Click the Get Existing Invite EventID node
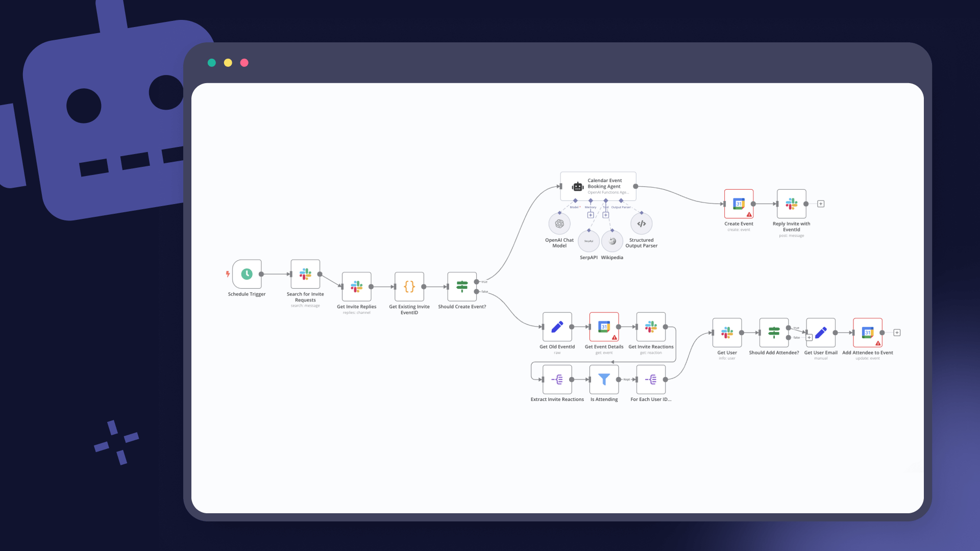The width and height of the screenshot is (980, 551). [x=409, y=286]
